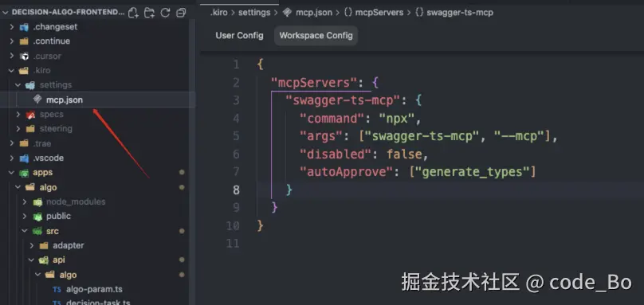Click the "generate_types" string on line 7
The width and height of the screenshot is (644, 305).
pyautogui.click(x=473, y=172)
